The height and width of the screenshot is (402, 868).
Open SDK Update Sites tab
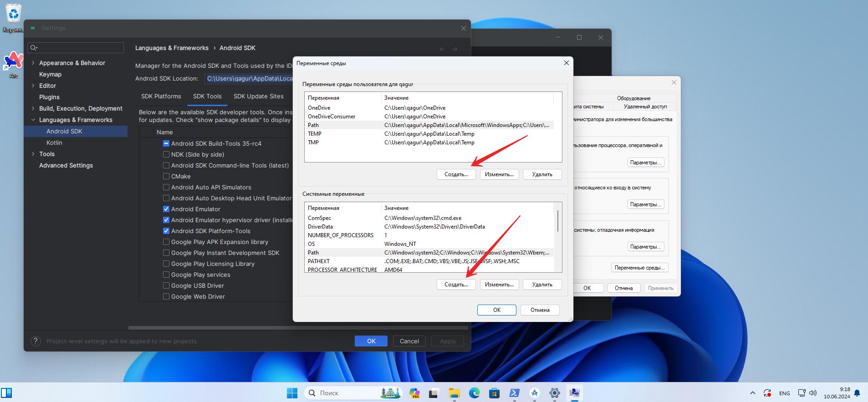pyautogui.click(x=259, y=96)
